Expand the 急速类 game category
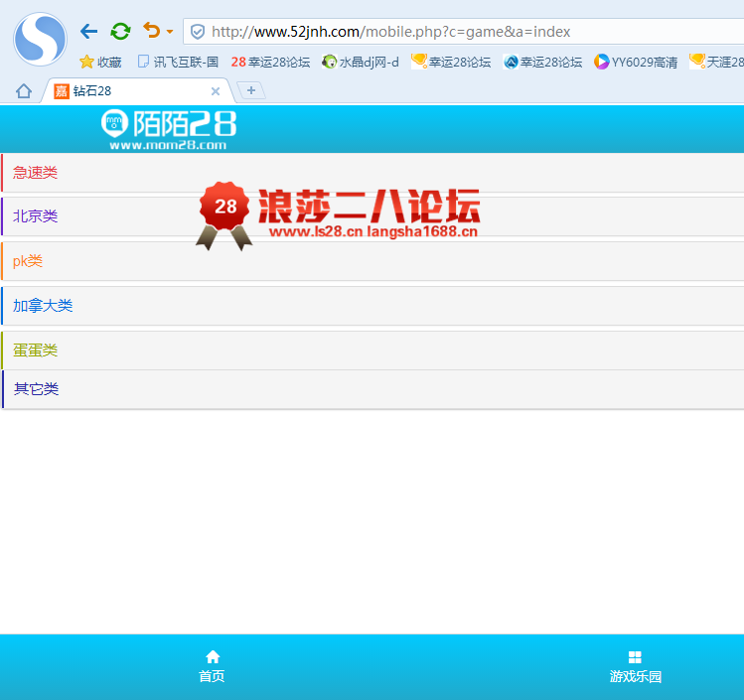The width and height of the screenshot is (744, 700). (36, 173)
